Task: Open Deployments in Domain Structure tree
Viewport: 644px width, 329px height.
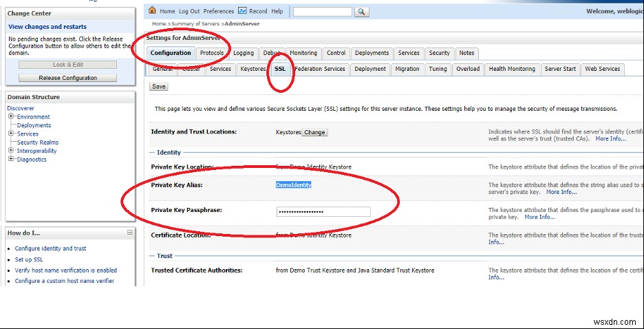Action: pos(34,125)
